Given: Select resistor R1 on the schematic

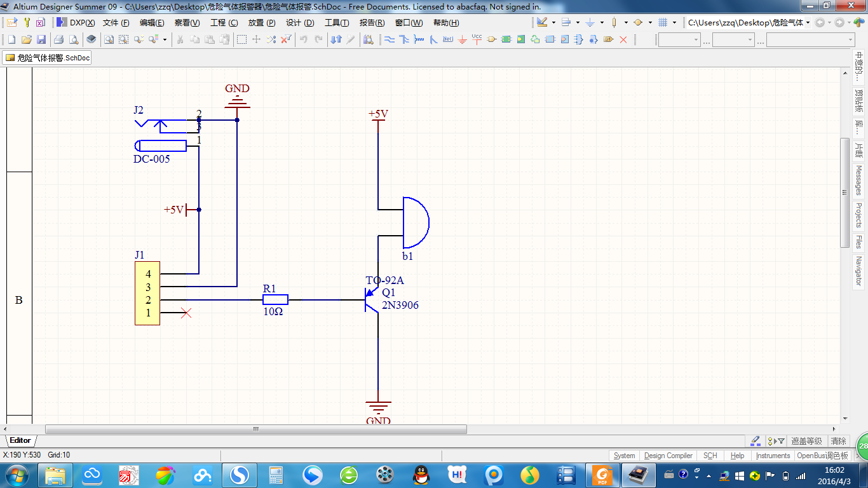Looking at the screenshot, I should pyautogui.click(x=275, y=299).
